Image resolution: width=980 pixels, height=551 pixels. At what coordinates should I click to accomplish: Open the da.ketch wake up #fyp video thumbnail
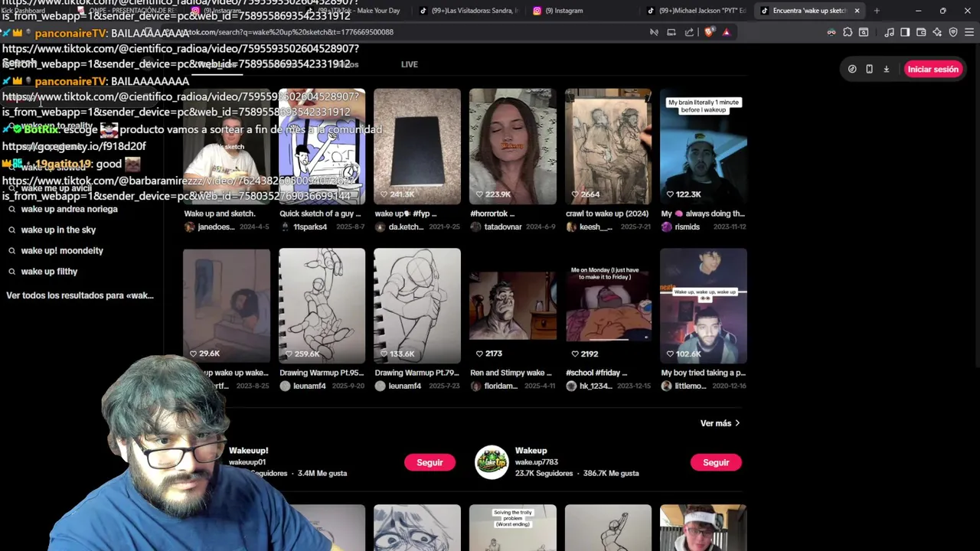click(x=417, y=146)
